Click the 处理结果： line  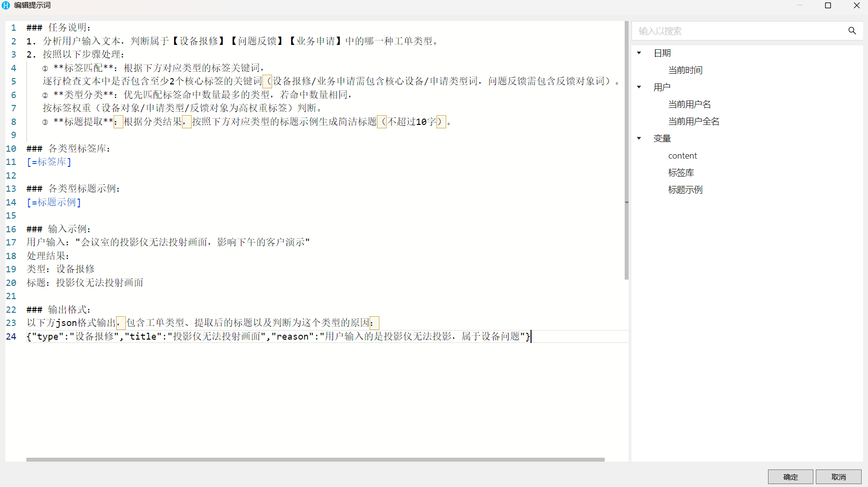tap(48, 256)
